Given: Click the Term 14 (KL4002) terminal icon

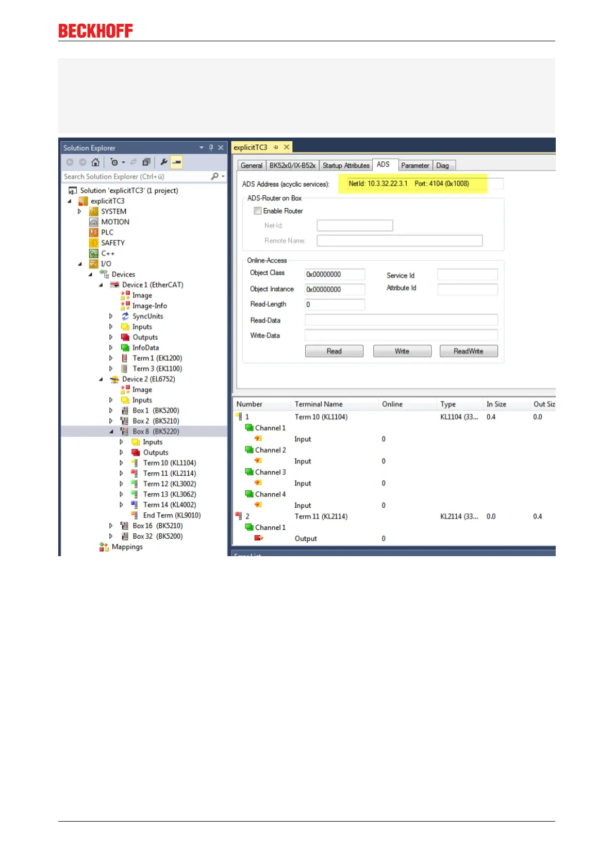Looking at the screenshot, I should coord(134,505).
